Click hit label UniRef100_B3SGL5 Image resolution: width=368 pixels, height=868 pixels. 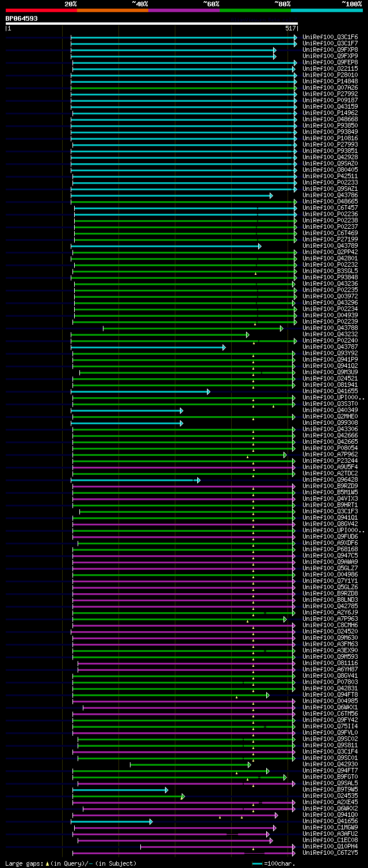(330, 271)
